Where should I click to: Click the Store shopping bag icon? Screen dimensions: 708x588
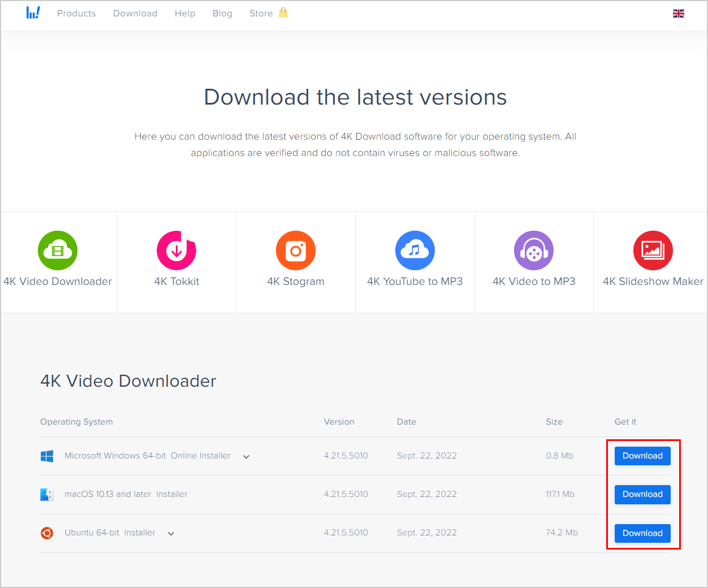coord(283,12)
